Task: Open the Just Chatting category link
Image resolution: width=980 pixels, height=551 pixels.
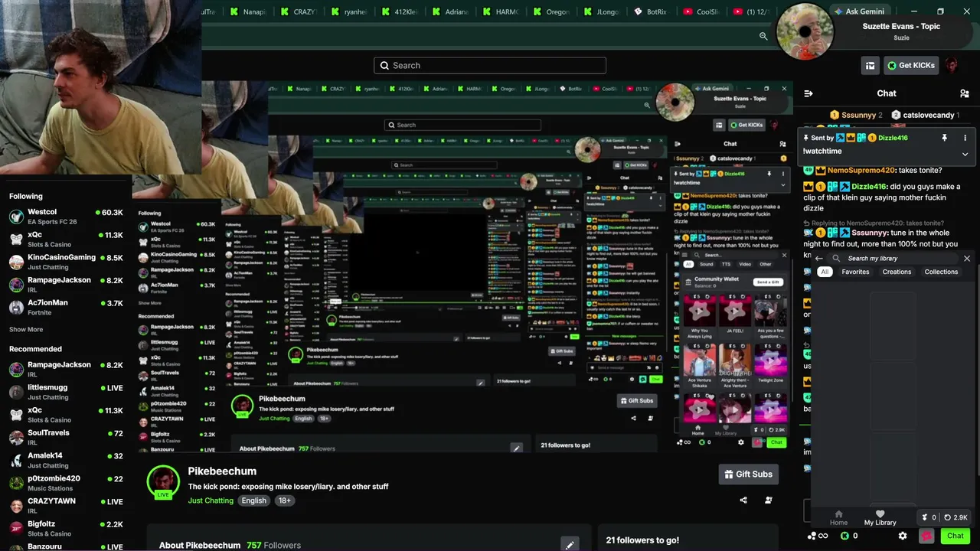Action: (x=211, y=500)
